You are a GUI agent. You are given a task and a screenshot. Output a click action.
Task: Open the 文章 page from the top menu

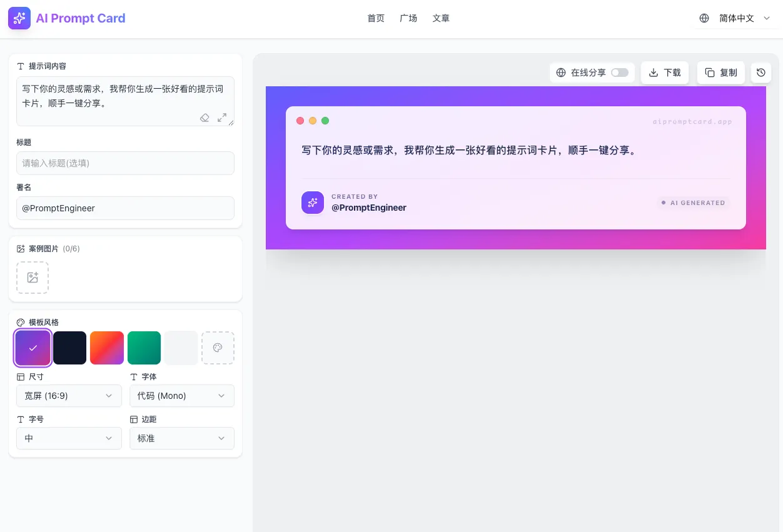coord(441,18)
